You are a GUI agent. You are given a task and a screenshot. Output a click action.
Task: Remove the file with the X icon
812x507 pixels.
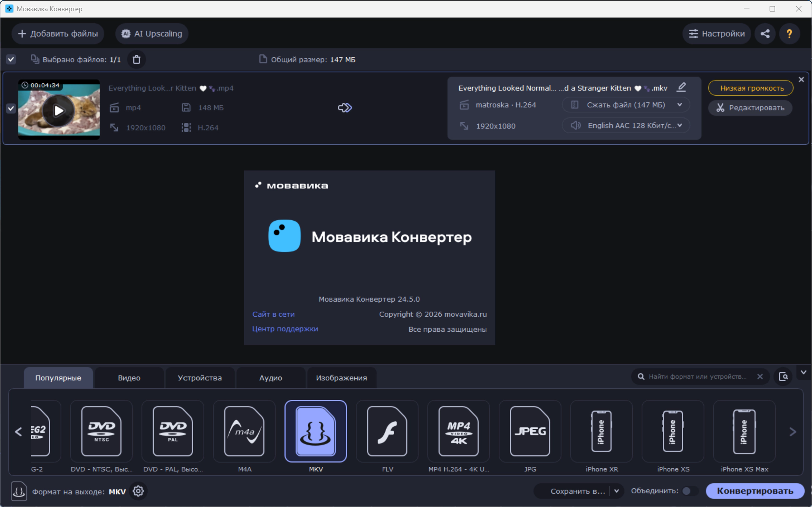[801, 80]
